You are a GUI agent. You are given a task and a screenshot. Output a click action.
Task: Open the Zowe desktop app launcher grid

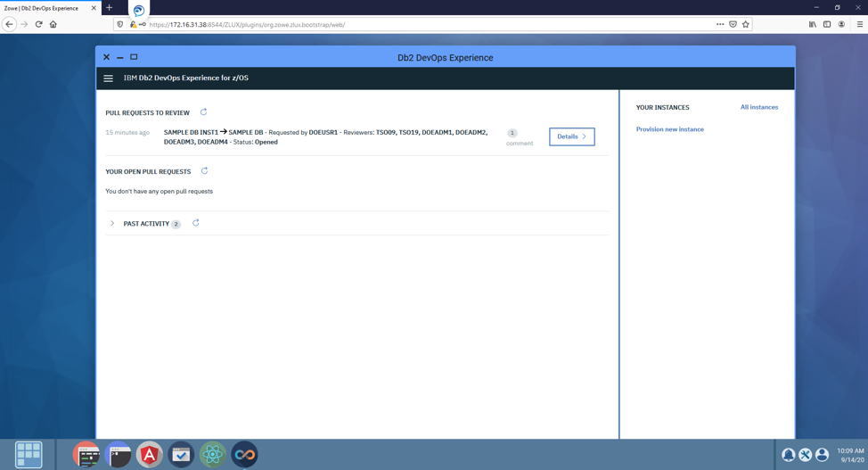click(x=29, y=455)
